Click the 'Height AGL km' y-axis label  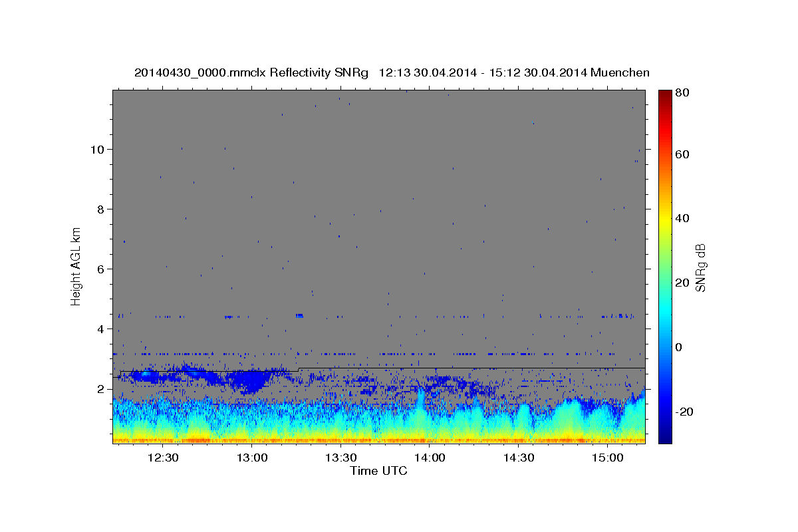[x=76, y=267]
